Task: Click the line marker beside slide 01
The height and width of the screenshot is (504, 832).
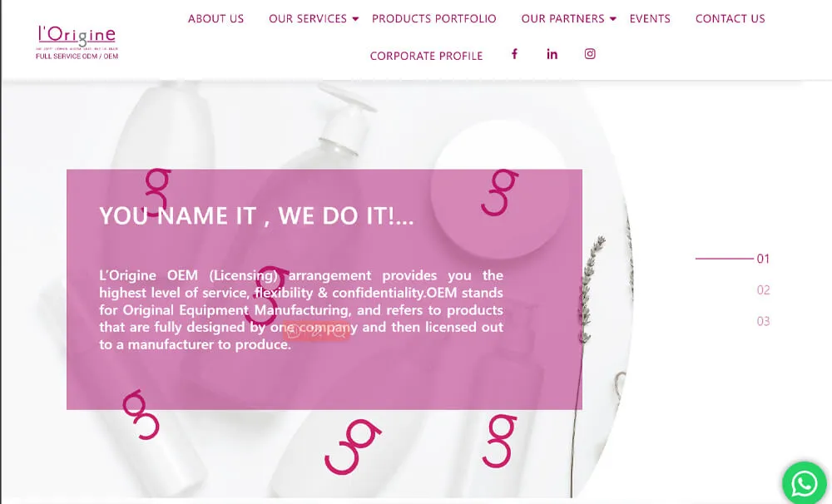Action: click(725, 259)
